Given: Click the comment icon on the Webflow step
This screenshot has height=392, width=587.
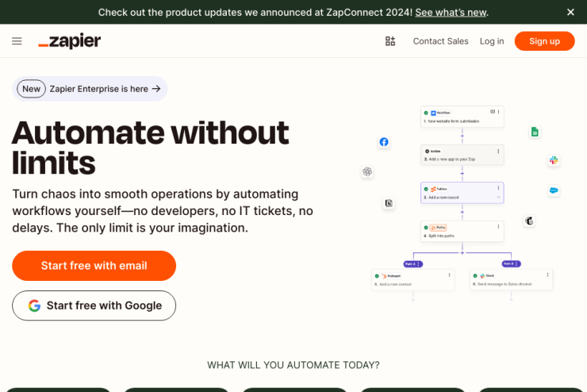Looking at the screenshot, I should point(493,112).
